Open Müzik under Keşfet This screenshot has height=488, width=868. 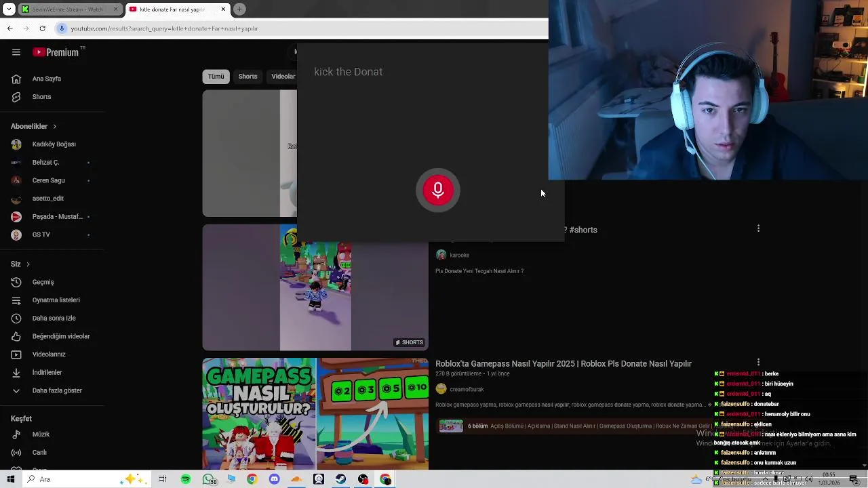coord(52,434)
